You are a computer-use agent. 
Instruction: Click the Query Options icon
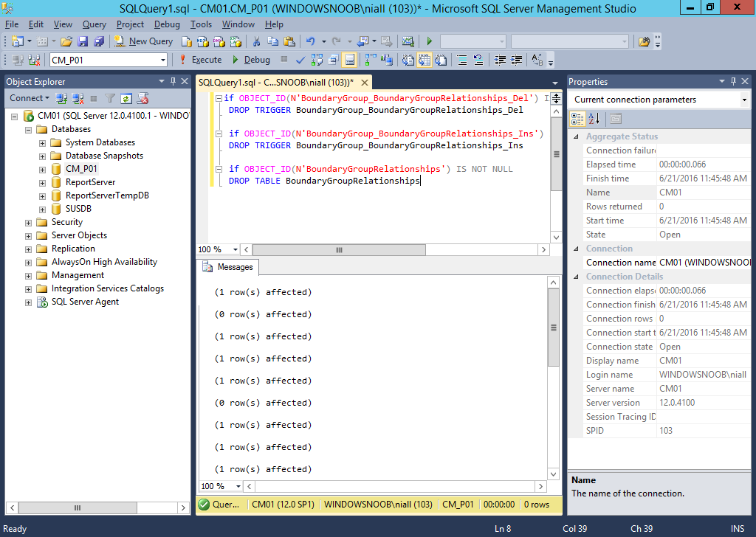coord(333,60)
